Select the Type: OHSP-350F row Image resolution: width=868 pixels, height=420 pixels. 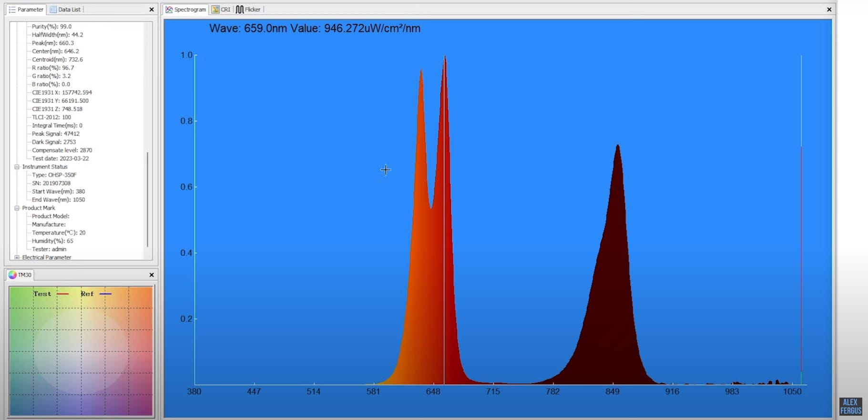(54, 175)
